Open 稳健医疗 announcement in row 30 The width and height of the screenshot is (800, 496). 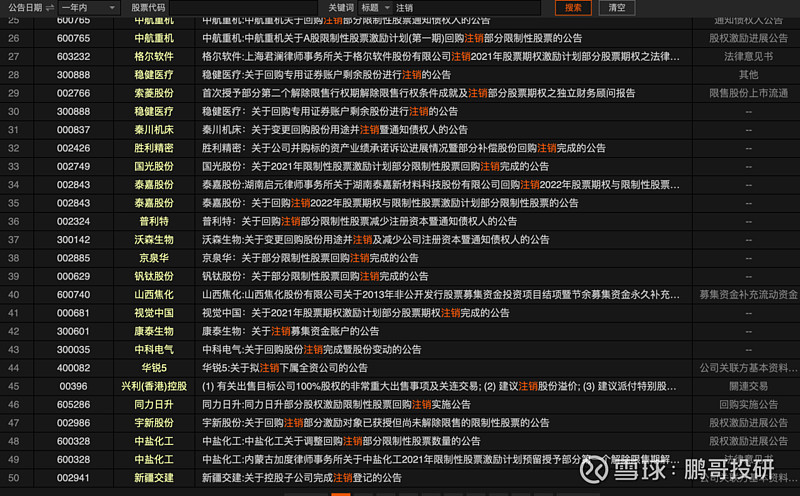(330, 112)
